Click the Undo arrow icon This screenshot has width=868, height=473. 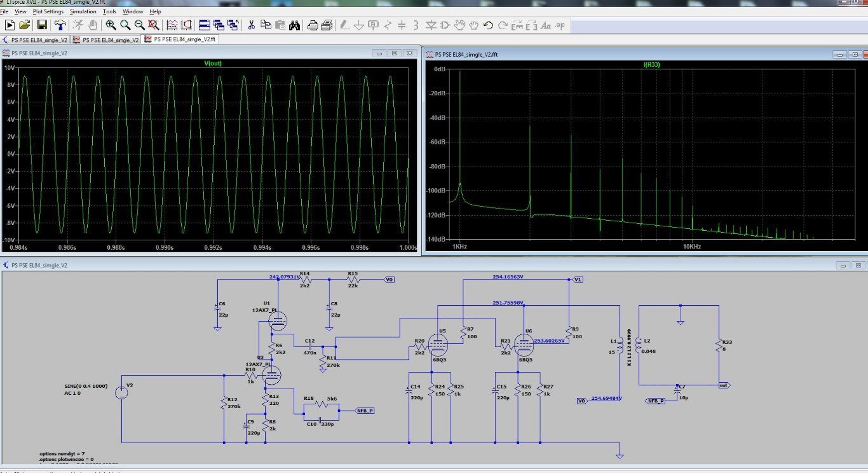(488, 25)
